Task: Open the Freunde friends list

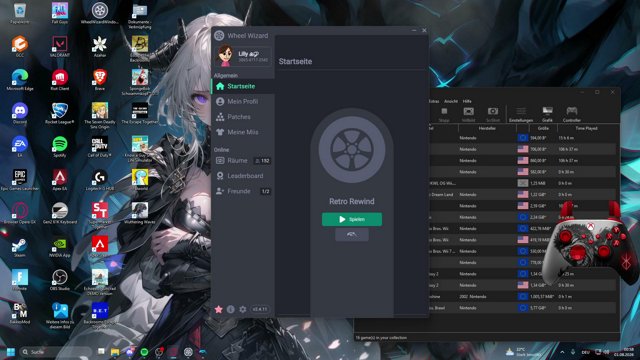Action: (243, 191)
